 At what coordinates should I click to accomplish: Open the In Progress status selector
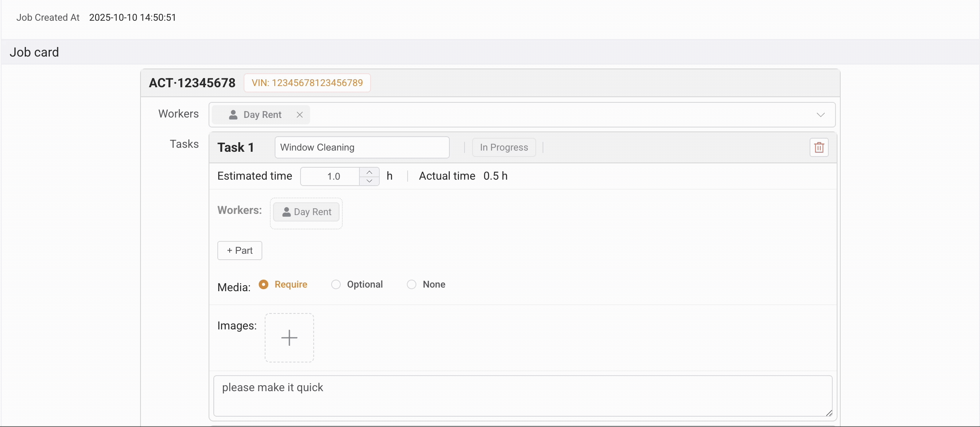(x=504, y=147)
